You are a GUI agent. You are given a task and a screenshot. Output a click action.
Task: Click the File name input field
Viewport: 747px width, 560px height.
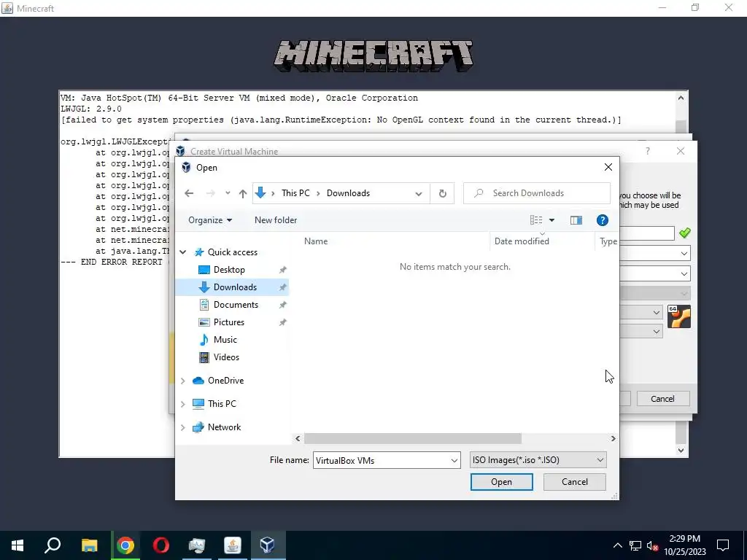point(380,461)
